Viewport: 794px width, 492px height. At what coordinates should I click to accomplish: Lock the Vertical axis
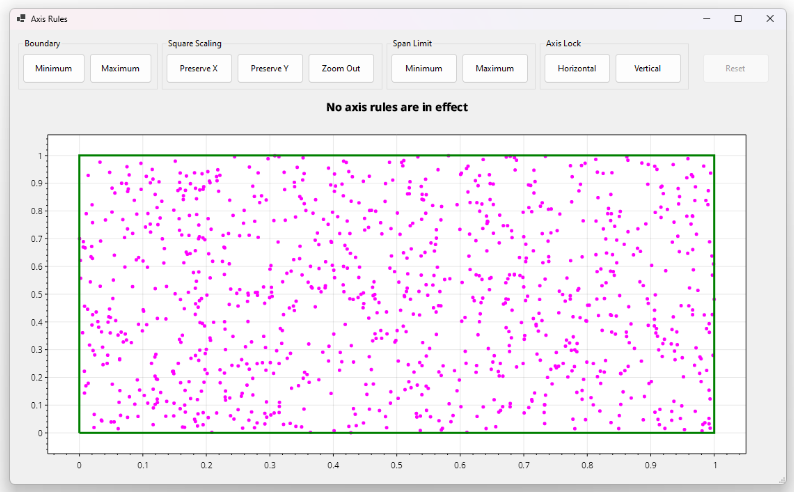(648, 68)
